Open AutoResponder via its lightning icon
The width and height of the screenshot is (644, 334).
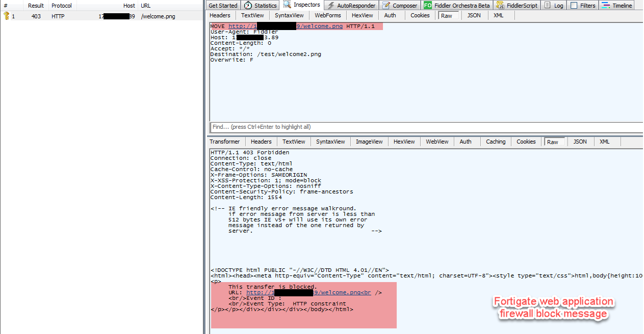(330, 6)
